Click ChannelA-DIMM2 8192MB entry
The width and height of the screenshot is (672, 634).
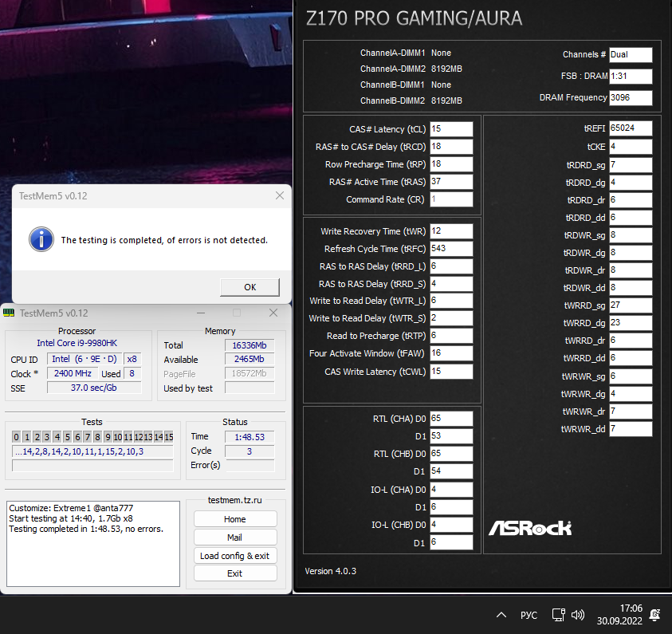411,69
